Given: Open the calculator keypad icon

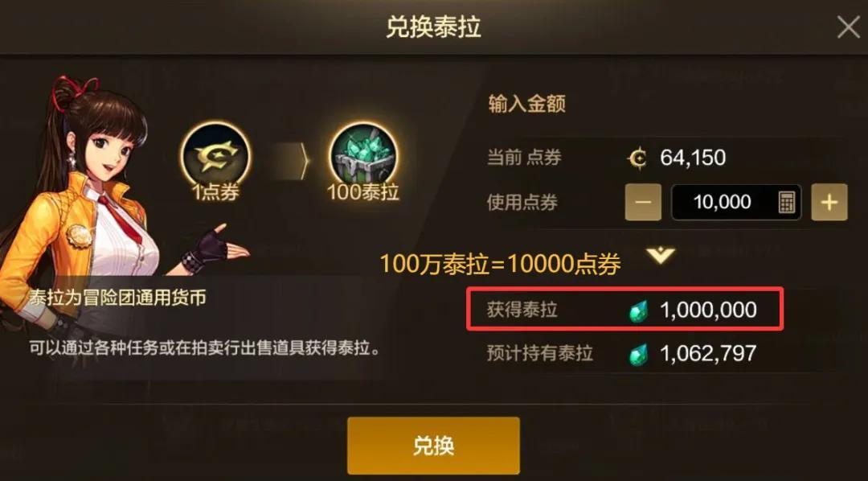Looking at the screenshot, I should (787, 202).
